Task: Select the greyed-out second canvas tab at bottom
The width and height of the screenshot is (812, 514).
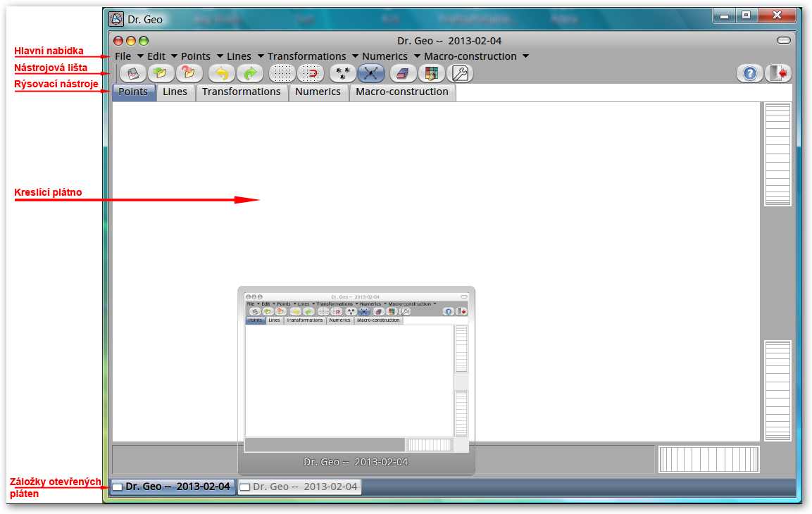Action: pyautogui.click(x=299, y=487)
